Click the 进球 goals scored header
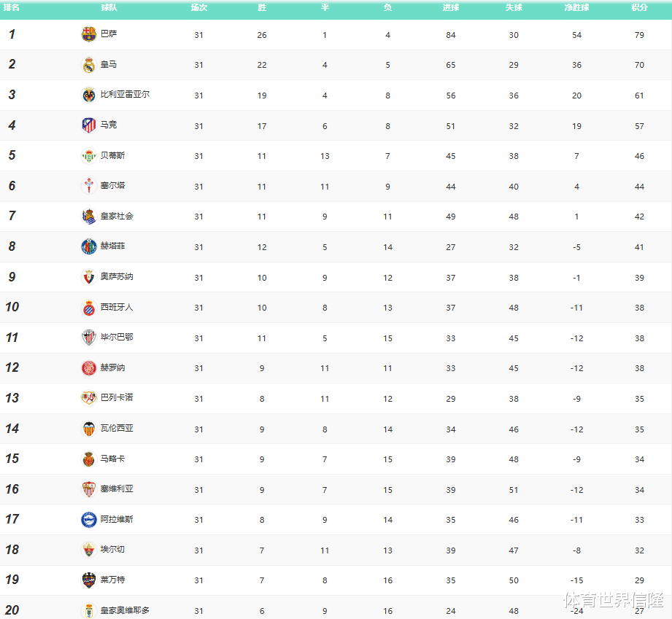This screenshot has width=672, height=619. tap(451, 8)
